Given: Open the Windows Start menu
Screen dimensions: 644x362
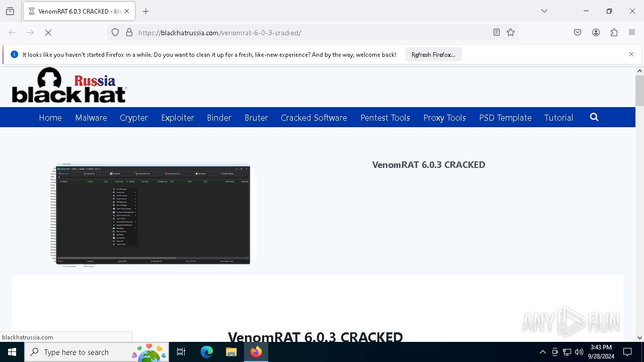Looking at the screenshot, I should click(x=12, y=352).
